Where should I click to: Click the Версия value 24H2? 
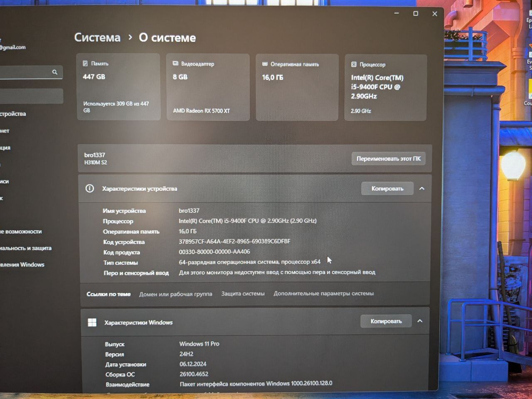(x=186, y=354)
